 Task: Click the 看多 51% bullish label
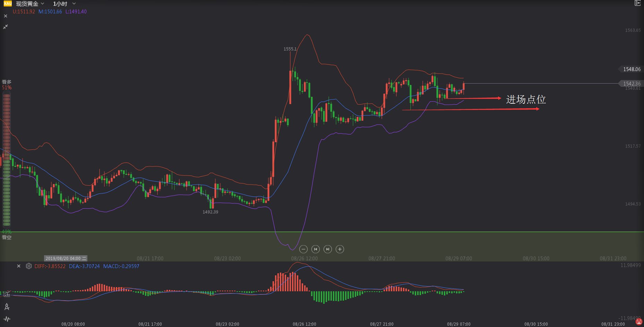7,85
